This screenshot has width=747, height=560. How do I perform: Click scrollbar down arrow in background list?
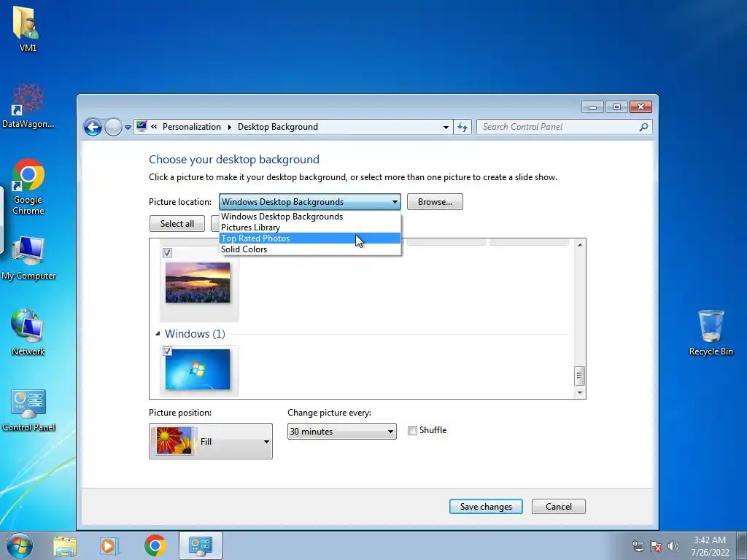tap(580, 393)
